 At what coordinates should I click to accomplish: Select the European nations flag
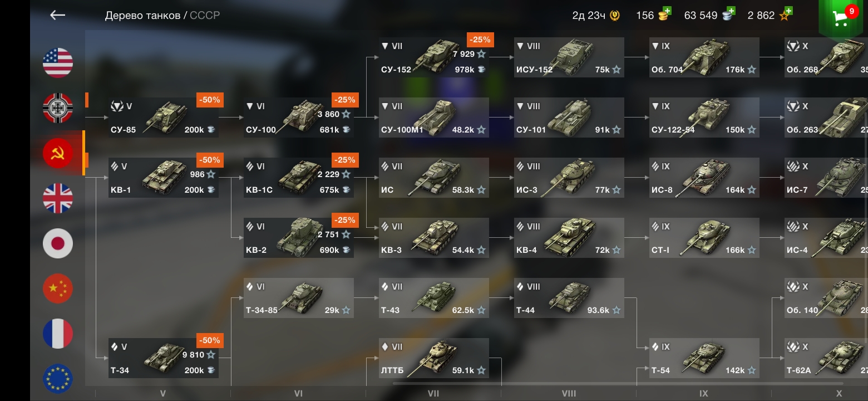pos(58,379)
